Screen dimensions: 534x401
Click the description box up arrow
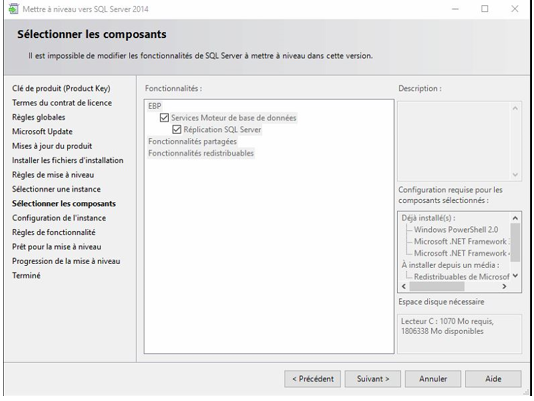coord(515,108)
